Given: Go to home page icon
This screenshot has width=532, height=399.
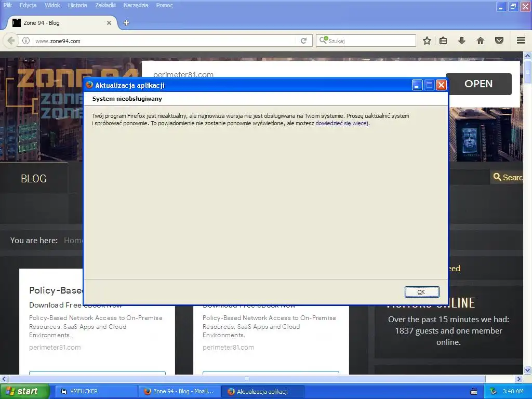Looking at the screenshot, I should (x=481, y=41).
